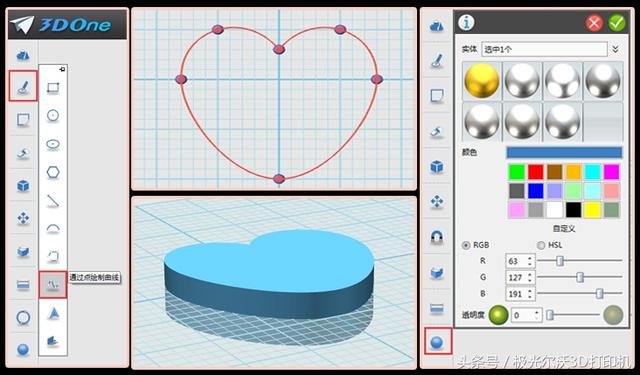Select the gold material sphere thumbnail
Image resolution: width=640 pixels, height=375 pixels.
pyautogui.click(x=482, y=81)
